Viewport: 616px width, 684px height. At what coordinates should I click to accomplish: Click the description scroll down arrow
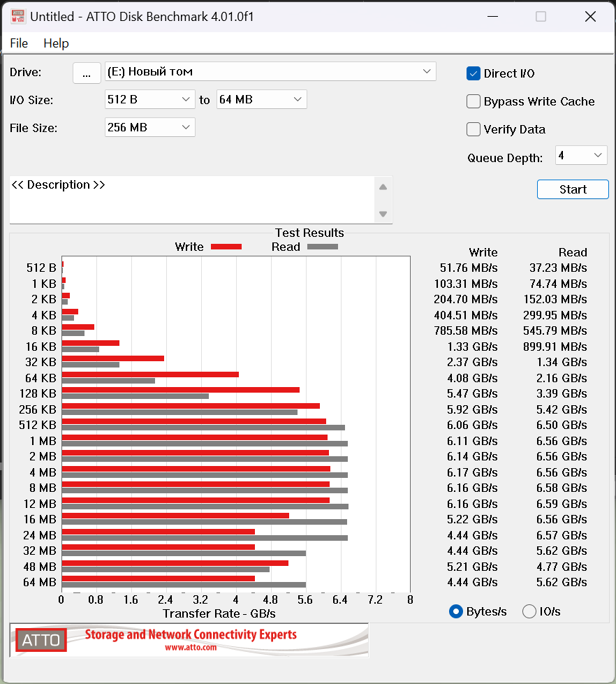click(x=383, y=214)
